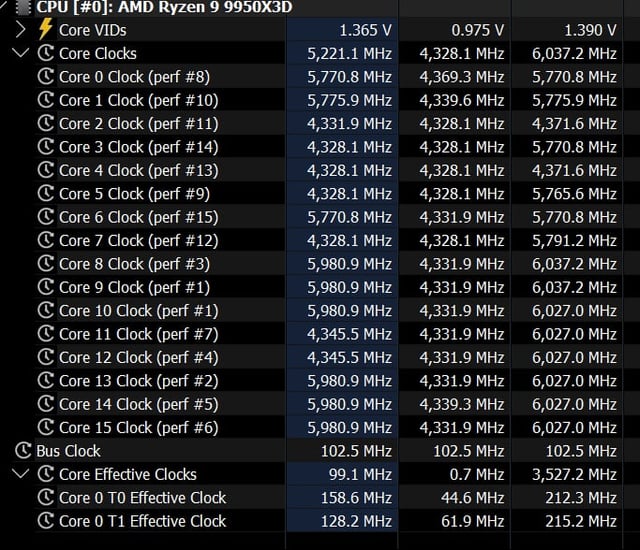Collapse the Core Clocks group
Viewport: 640px width, 550px height.
pyautogui.click(x=21, y=53)
